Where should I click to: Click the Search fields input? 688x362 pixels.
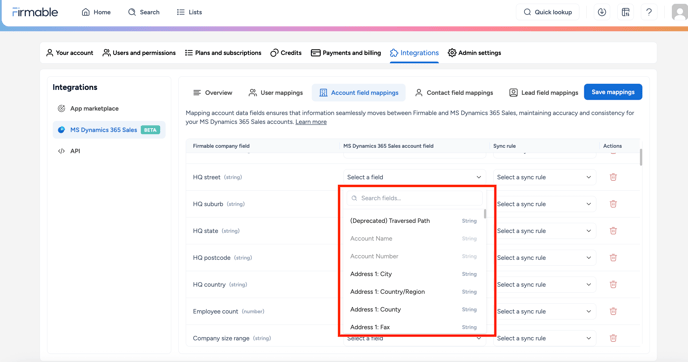(414, 198)
